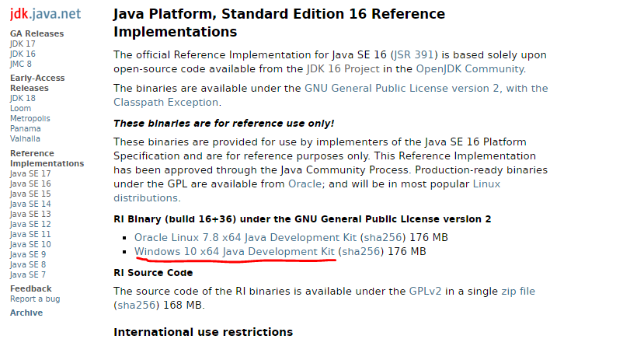Open the jdk.java.net home logo

point(45,14)
